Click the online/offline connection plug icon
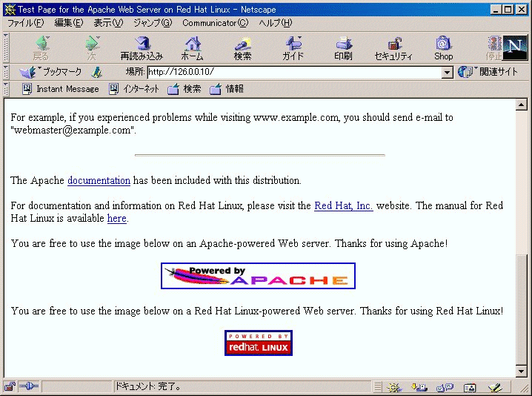Viewport: 532px width, 396px height. coord(29,386)
